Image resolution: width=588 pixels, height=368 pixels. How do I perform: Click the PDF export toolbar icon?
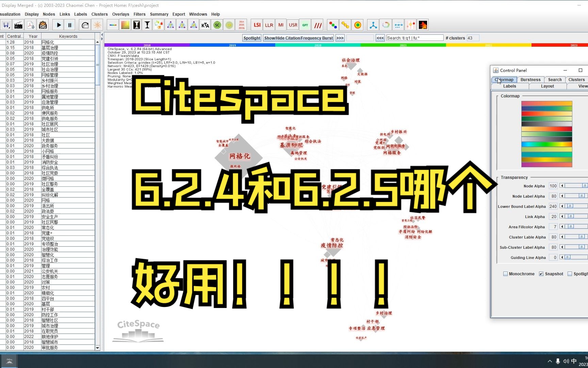(31, 25)
